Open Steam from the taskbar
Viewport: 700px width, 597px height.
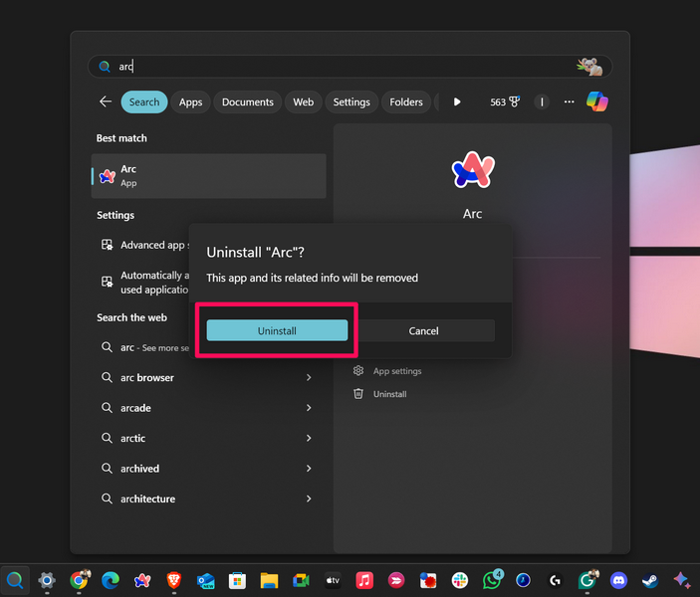(x=649, y=580)
